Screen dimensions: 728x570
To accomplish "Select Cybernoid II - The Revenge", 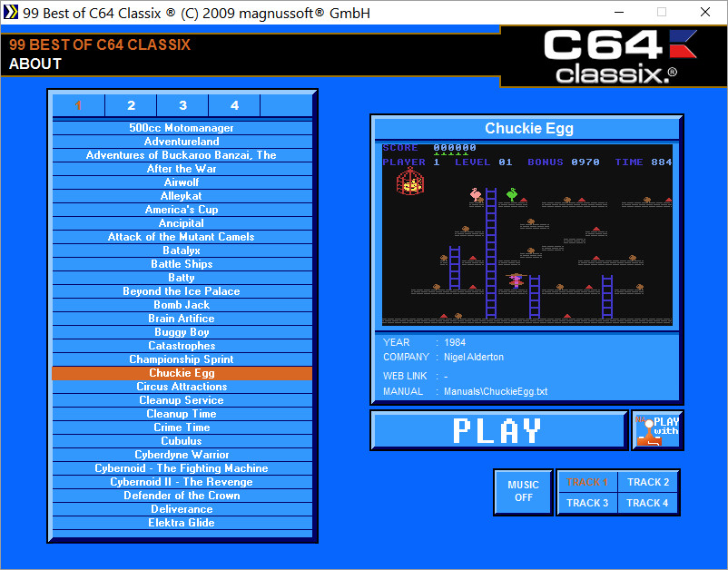I will tap(182, 482).
